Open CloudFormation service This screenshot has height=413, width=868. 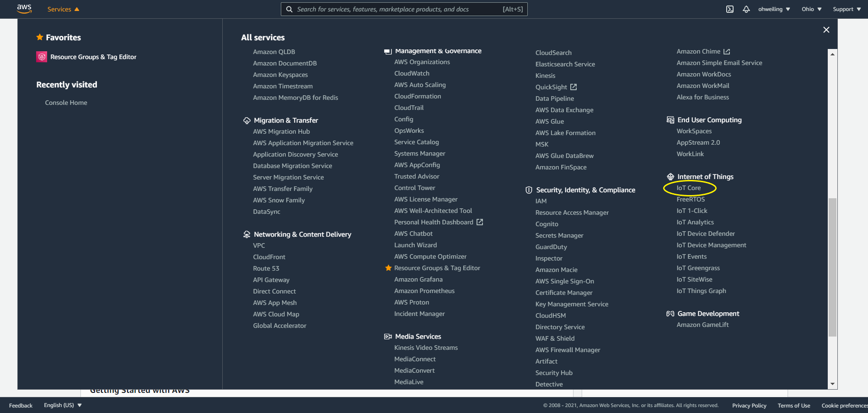pyautogui.click(x=418, y=96)
